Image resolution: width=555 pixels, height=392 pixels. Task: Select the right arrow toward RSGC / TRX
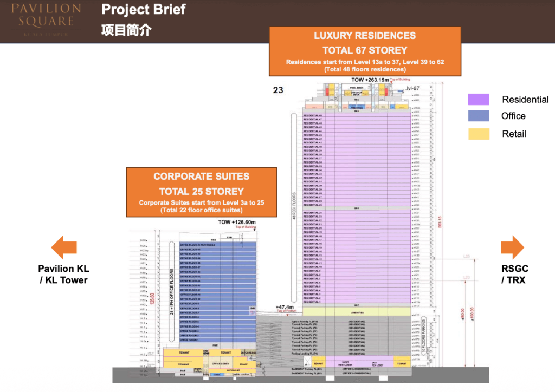(513, 247)
